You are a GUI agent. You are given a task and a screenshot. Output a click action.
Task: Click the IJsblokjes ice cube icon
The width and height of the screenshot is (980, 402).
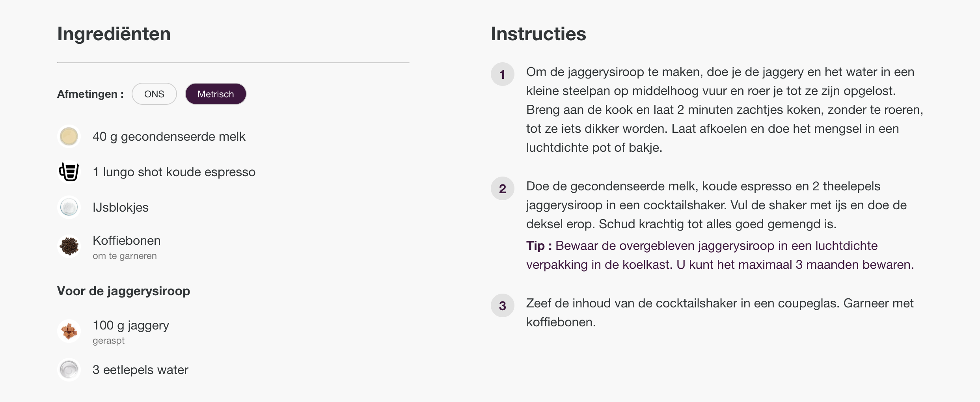[x=69, y=207]
